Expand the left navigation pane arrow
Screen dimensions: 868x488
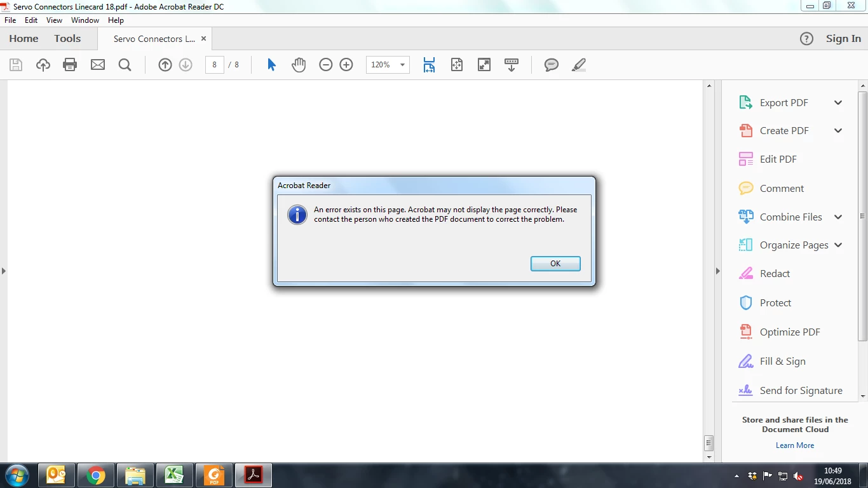click(3, 271)
